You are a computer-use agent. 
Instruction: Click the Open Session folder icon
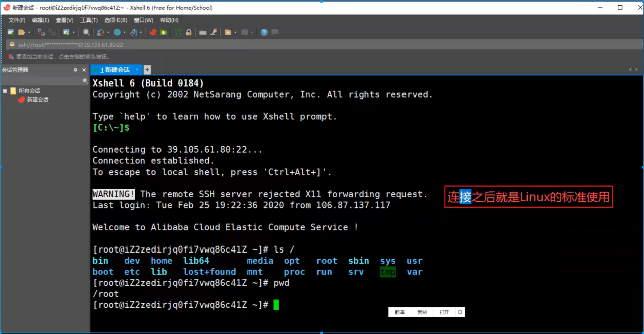(22, 32)
